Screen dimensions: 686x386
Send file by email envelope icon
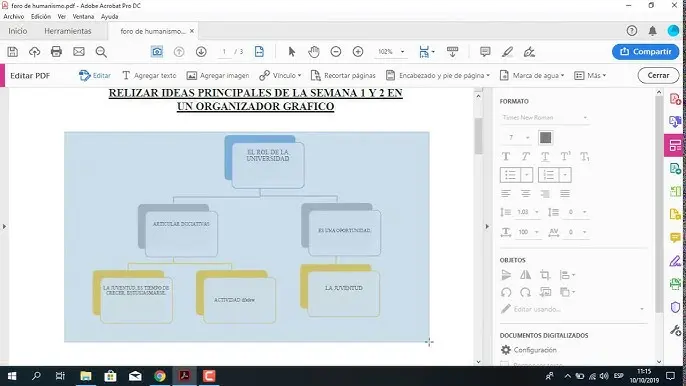[79, 52]
